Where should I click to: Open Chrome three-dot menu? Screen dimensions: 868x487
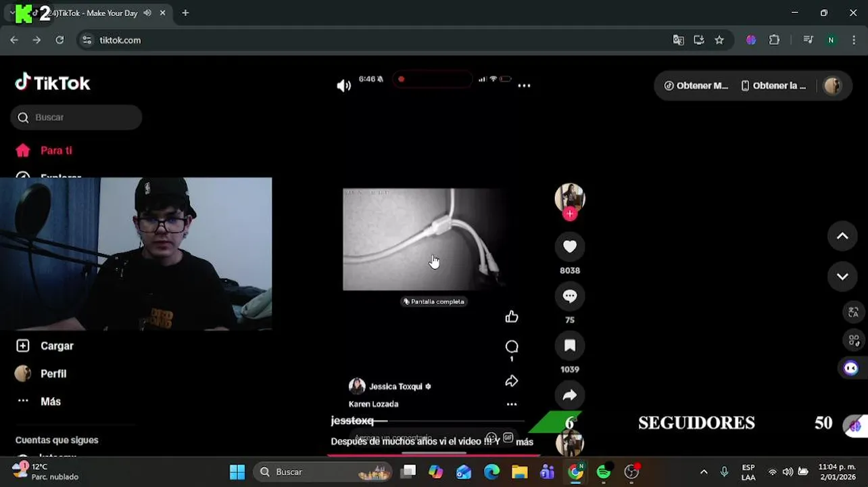854,40
